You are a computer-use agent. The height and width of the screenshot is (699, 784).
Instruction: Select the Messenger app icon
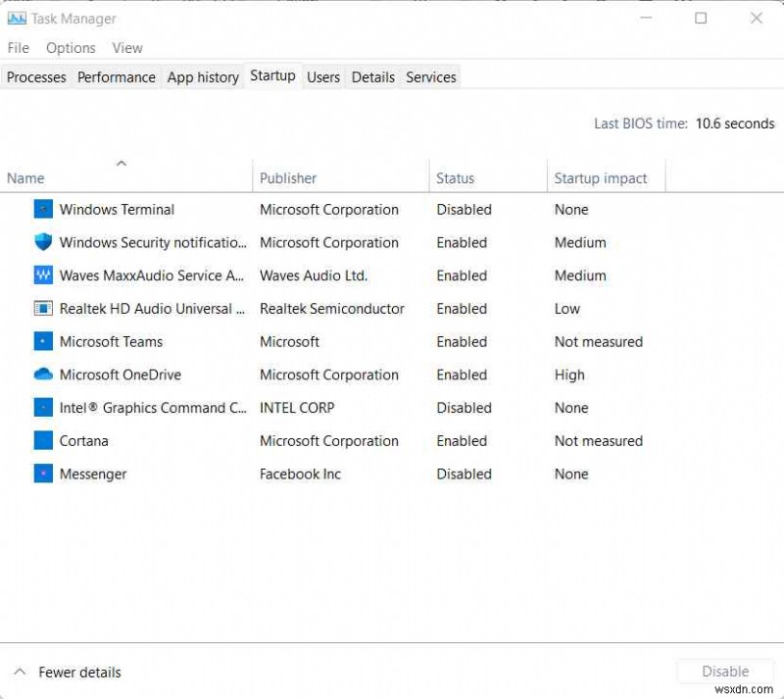pos(43,474)
